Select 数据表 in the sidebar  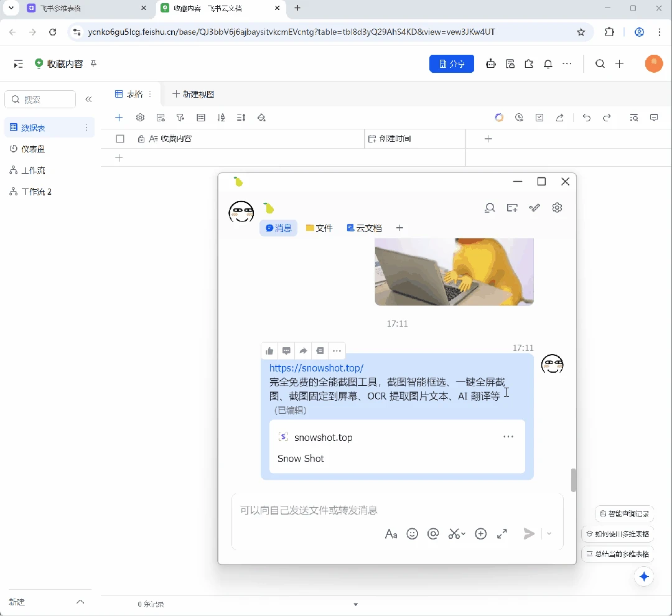pos(49,128)
